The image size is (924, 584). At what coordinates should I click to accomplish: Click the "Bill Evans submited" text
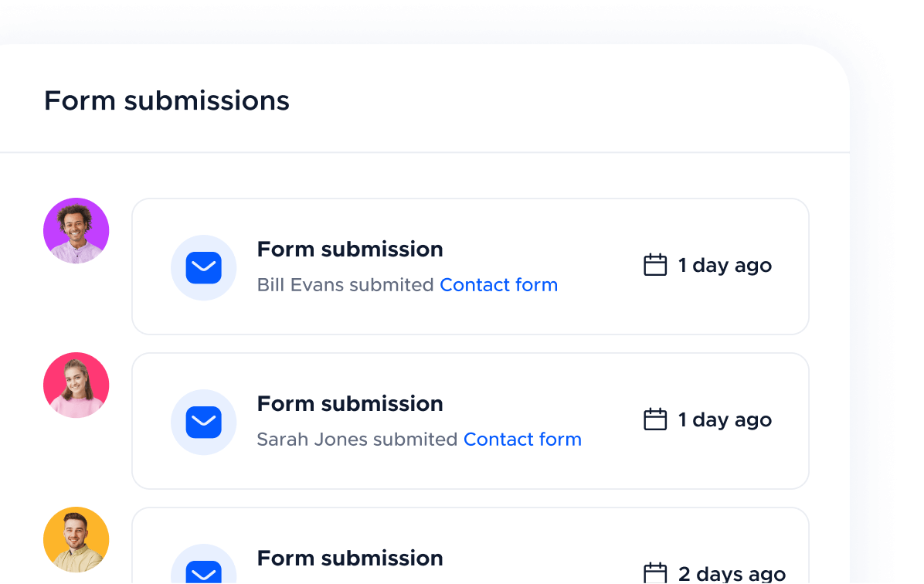click(x=345, y=285)
